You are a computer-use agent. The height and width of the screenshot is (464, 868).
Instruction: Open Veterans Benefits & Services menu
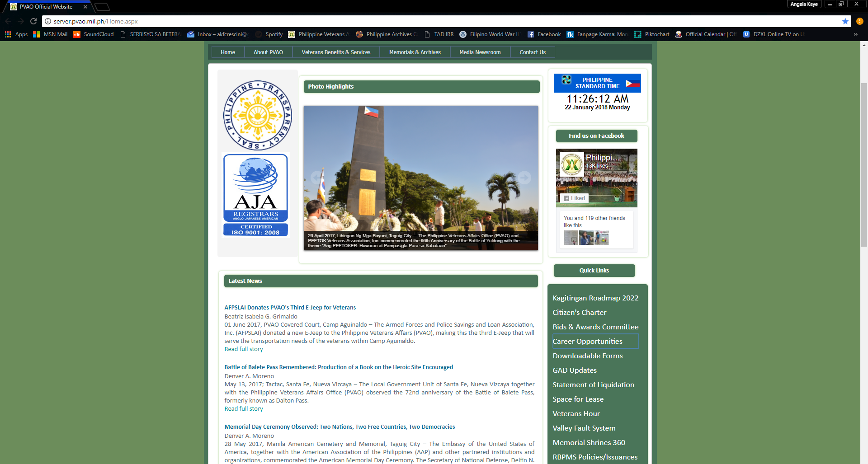(336, 52)
